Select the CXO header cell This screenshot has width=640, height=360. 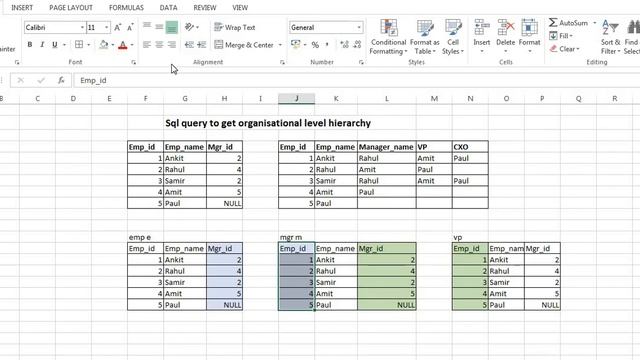click(x=470, y=147)
